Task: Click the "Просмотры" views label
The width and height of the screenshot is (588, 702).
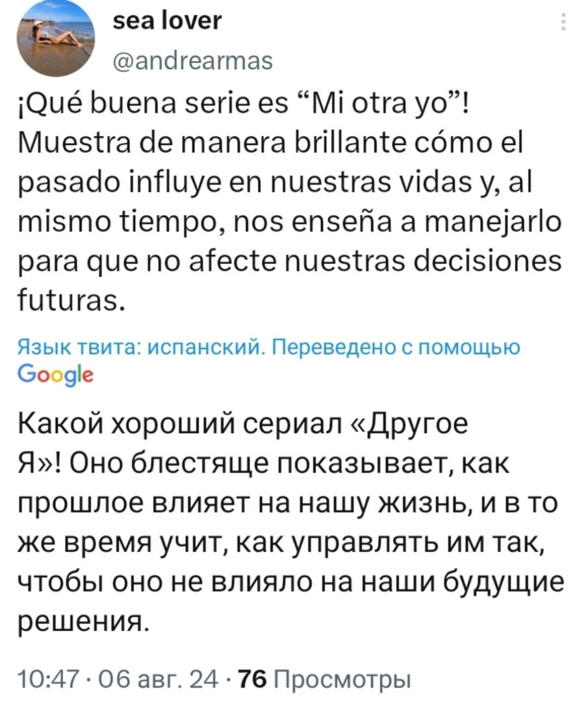Action: pyautogui.click(x=342, y=680)
